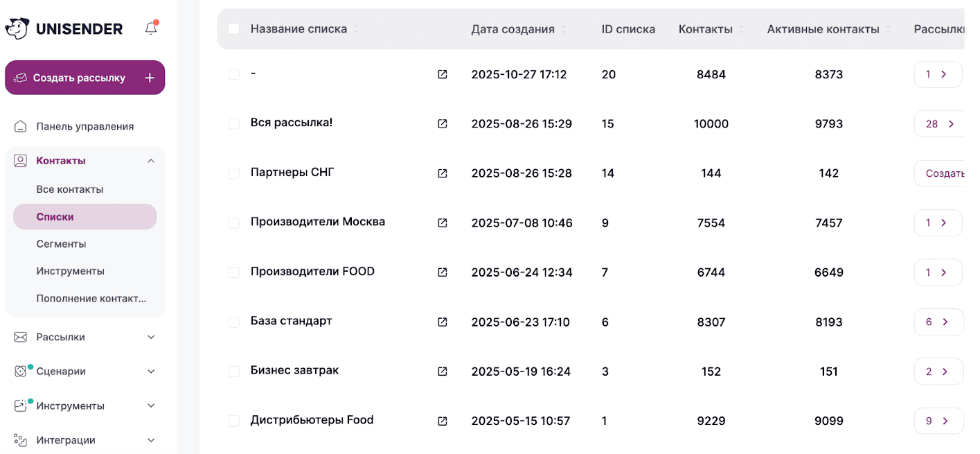Select the Интеграции icon in sidebar
The width and height of the screenshot is (980, 454).
click(20, 439)
